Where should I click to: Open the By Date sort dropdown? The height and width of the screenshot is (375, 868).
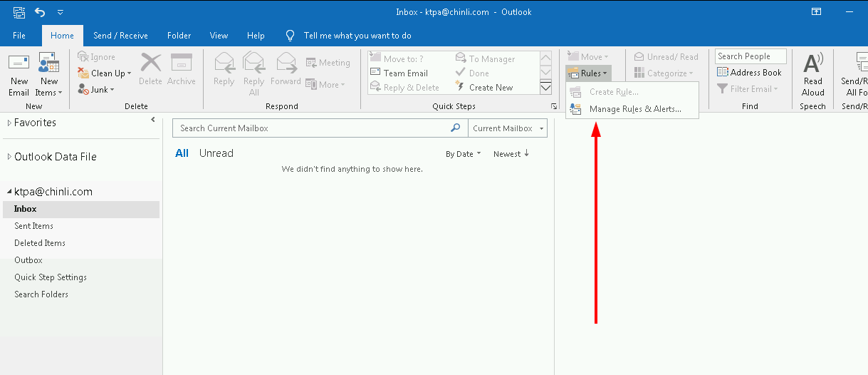coord(464,154)
